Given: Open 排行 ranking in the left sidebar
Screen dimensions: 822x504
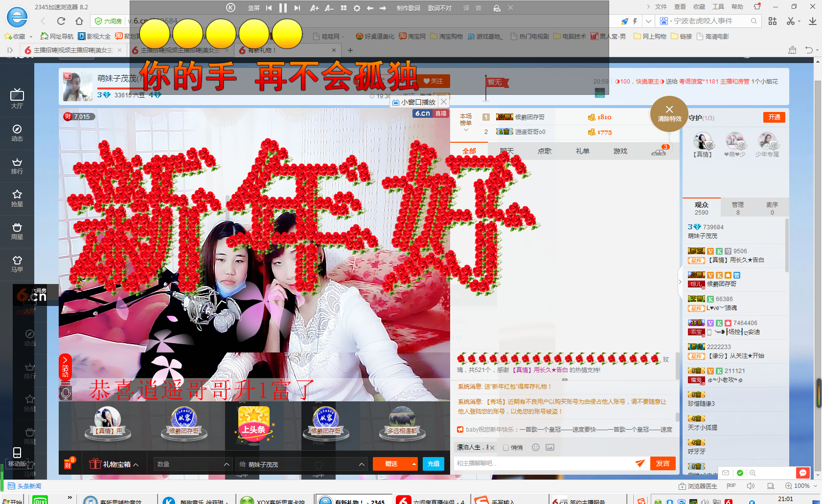Looking at the screenshot, I should pos(17,166).
